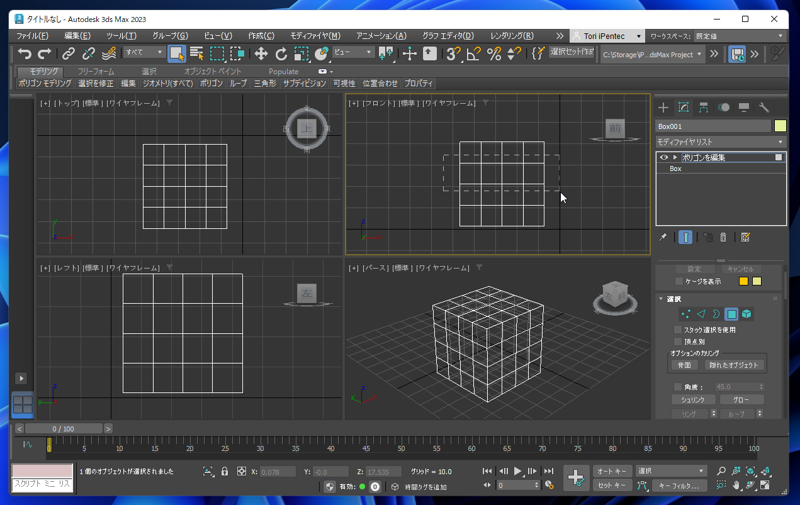Open the Utilities wrench panel tab

[x=764, y=107]
